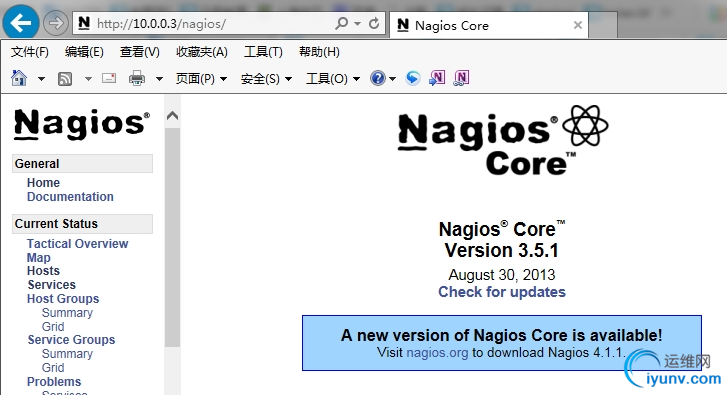Image resolution: width=727 pixels, height=395 pixels.
Task: Click the RSS feeds icon
Action: [x=65, y=79]
